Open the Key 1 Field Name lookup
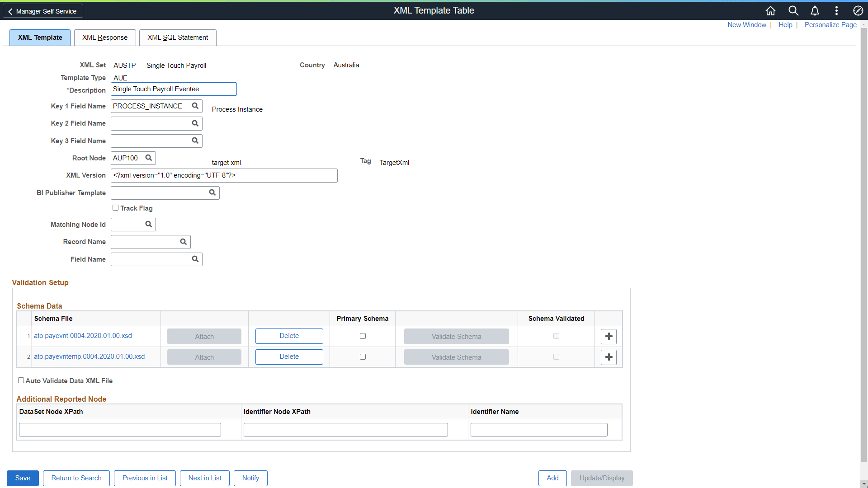The width and height of the screenshot is (868, 488). (x=195, y=106)
